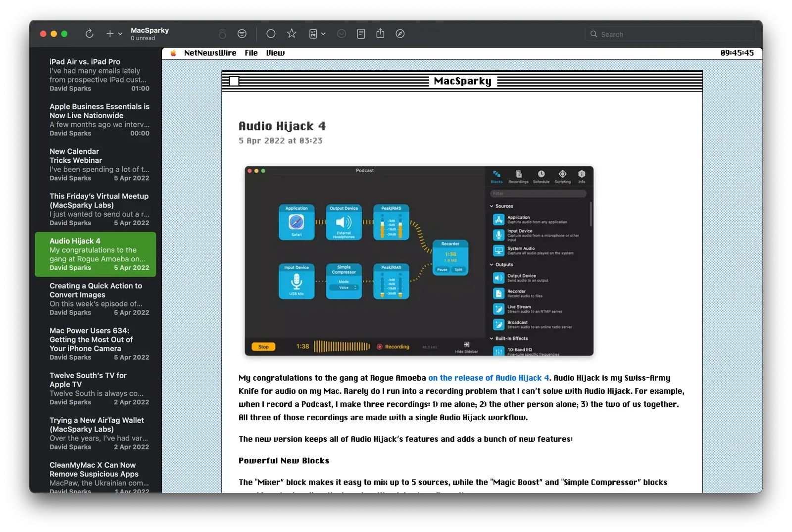Open article in browser via compass icon

coord(400,34)
